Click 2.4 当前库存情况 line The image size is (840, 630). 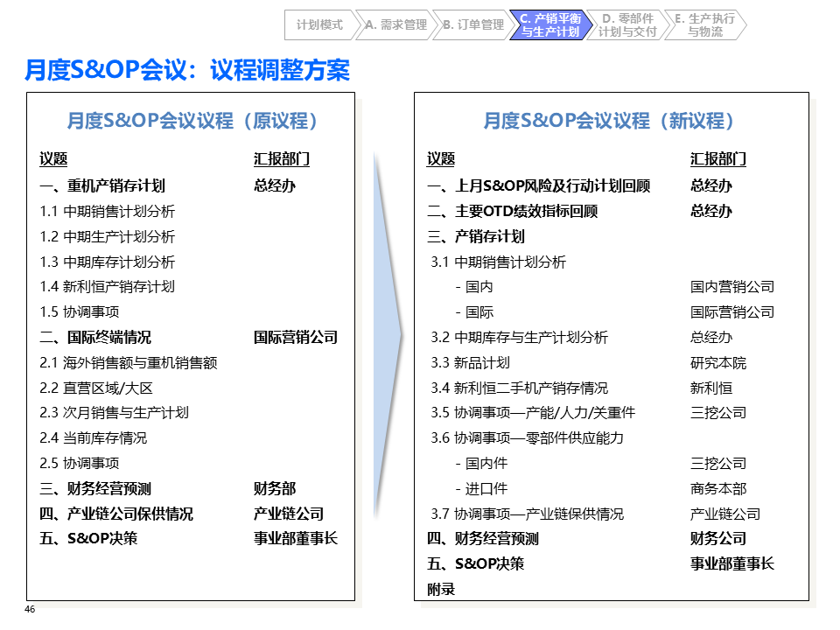pyautogui.click(x=94, y=438)
